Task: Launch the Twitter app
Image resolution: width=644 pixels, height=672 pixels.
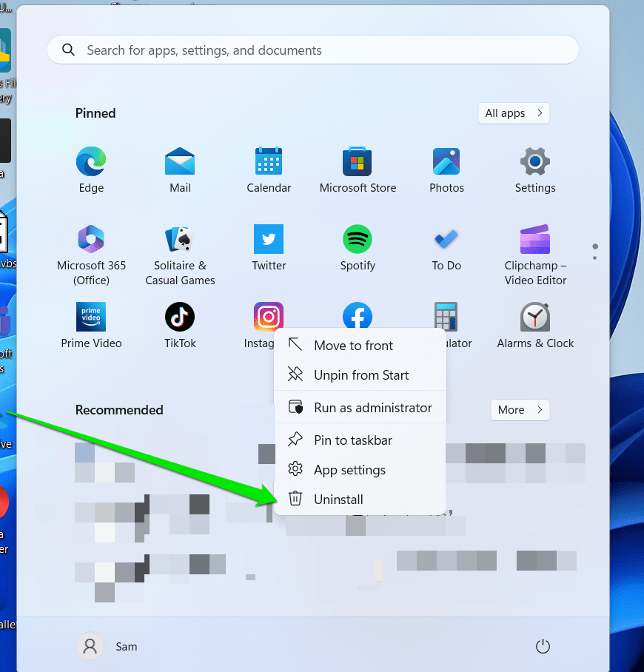Action: tap(269, 239)
